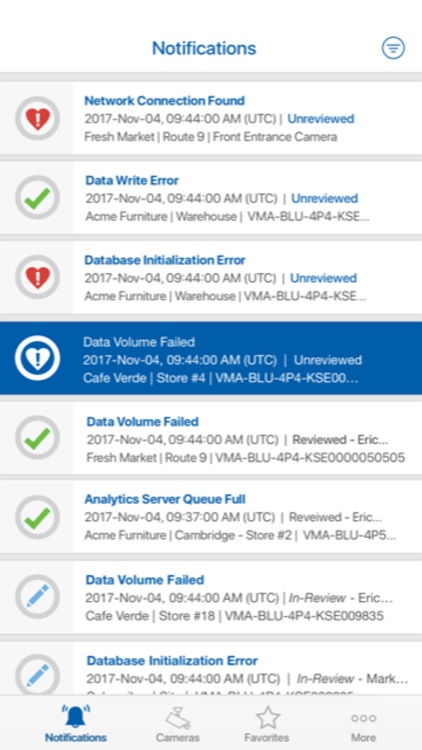Click Unreviewed status on Network Connection Found
This screenshot has height=750, width=422.
[x=321, y=119]
